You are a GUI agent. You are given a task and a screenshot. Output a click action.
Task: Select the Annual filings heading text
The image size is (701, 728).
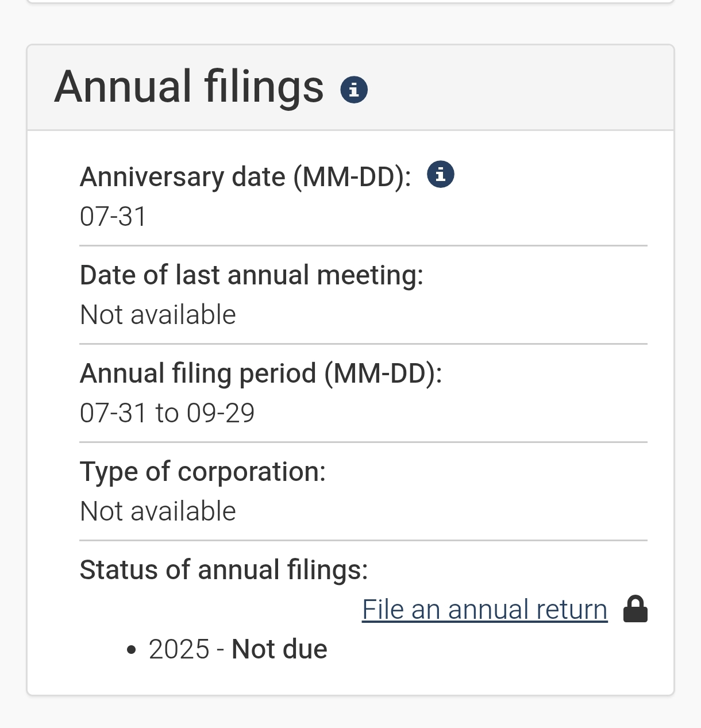[x=189, y=87]
